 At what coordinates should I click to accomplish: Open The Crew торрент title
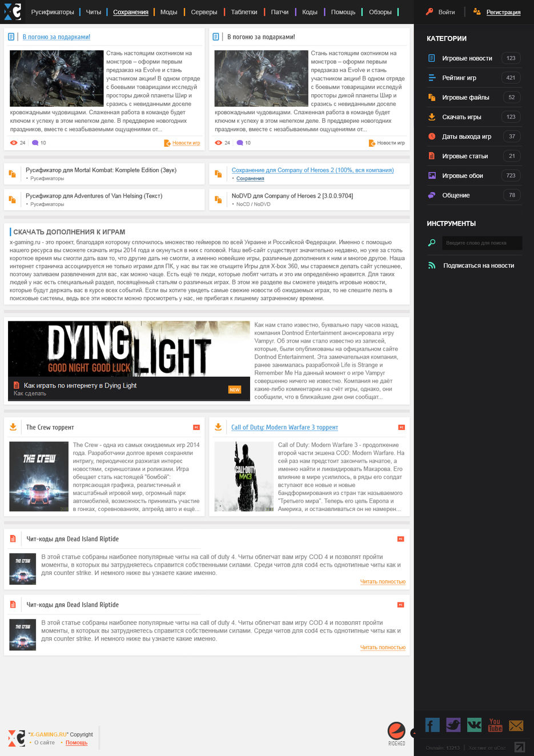point(50,427)
